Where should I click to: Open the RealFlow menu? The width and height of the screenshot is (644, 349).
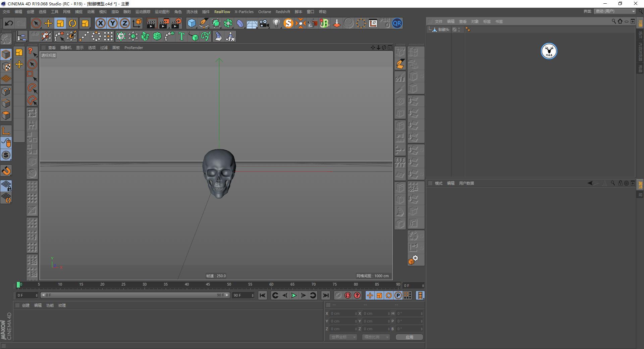click(222, 11)
